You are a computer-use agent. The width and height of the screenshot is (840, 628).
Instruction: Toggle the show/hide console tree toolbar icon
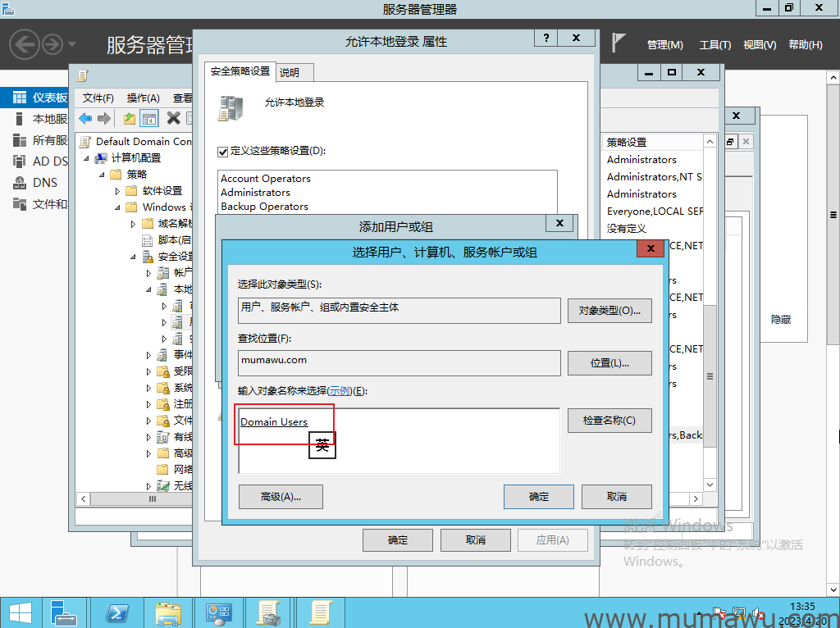click(148, 119)
